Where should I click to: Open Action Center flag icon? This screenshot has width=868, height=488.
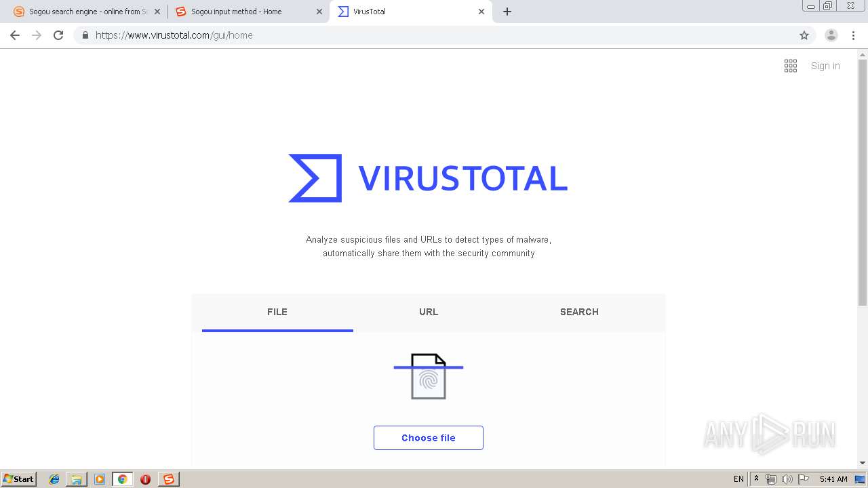804,479
